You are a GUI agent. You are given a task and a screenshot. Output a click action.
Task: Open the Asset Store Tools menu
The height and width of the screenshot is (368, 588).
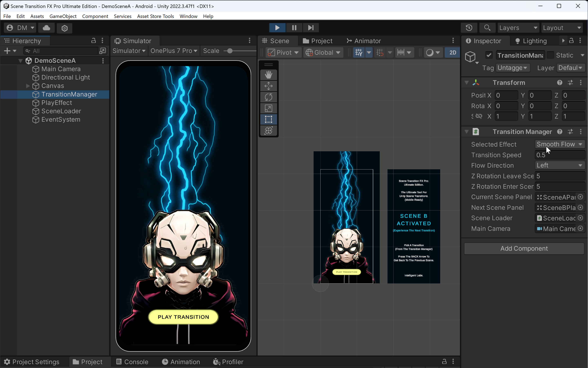click(x=156, y=16)
